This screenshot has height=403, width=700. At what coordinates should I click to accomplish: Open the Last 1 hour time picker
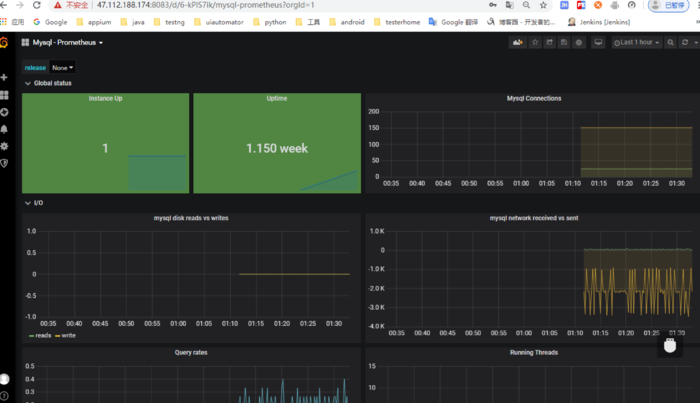[636, 42]
